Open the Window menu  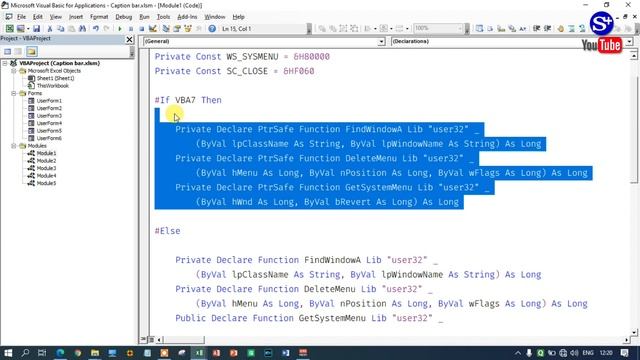click(215, 17)
